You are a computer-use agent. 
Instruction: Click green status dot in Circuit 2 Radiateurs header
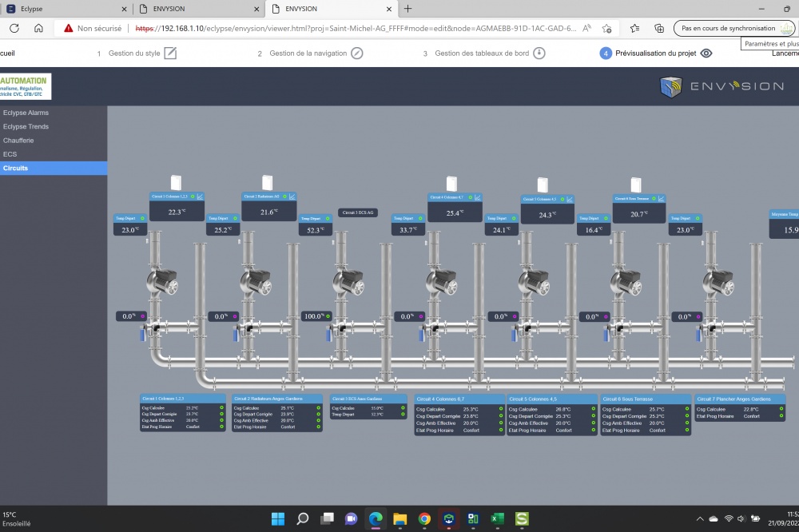(285, 197)
